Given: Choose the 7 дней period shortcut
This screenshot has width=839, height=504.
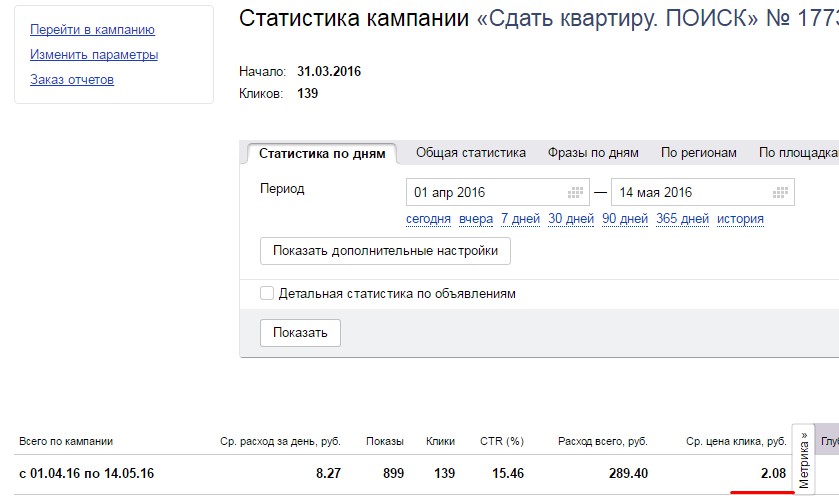Looking at the screenshot, I should (x=520, y=219).
